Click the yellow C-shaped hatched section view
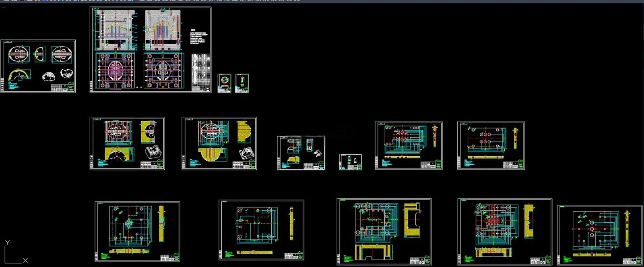 pyautogui.click(x=412, y=219)
